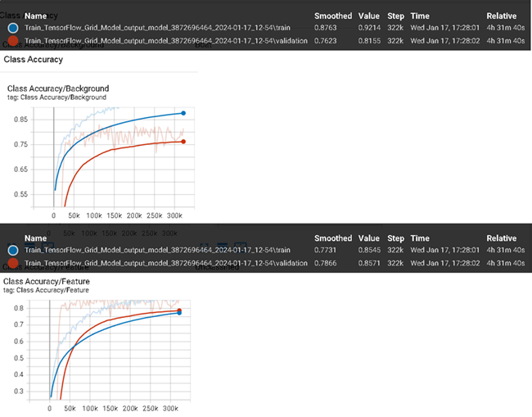The height and width of the screenshot is (417, 532).
Task: Click the 0.9214 train value in upper tooltip
Action: click(368, 28)
